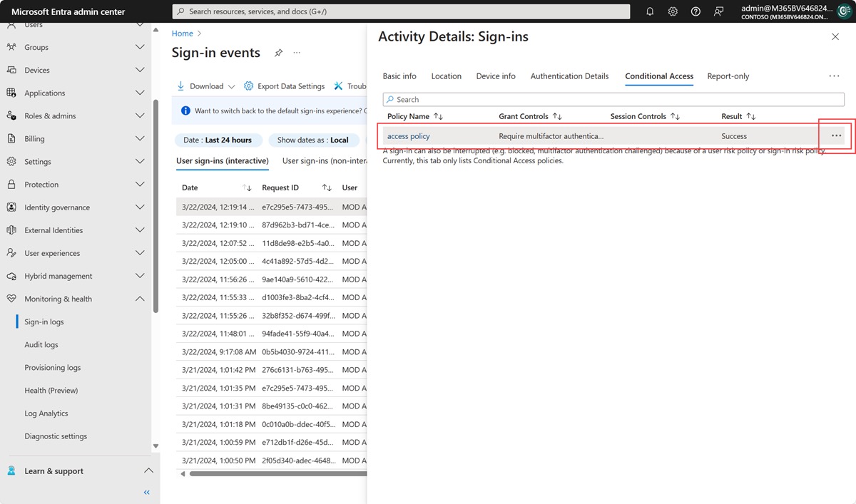Open portal settings gear icon

coord(673,11)
